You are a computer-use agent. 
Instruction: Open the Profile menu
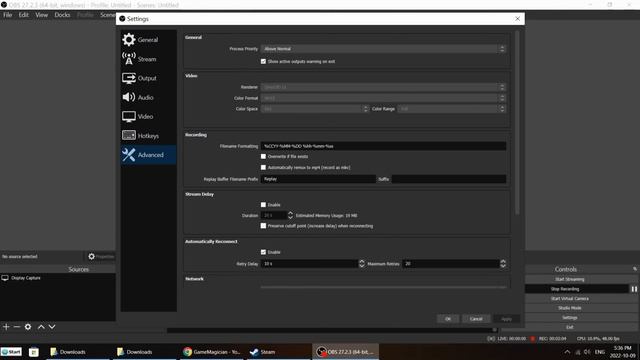(85, 15)
